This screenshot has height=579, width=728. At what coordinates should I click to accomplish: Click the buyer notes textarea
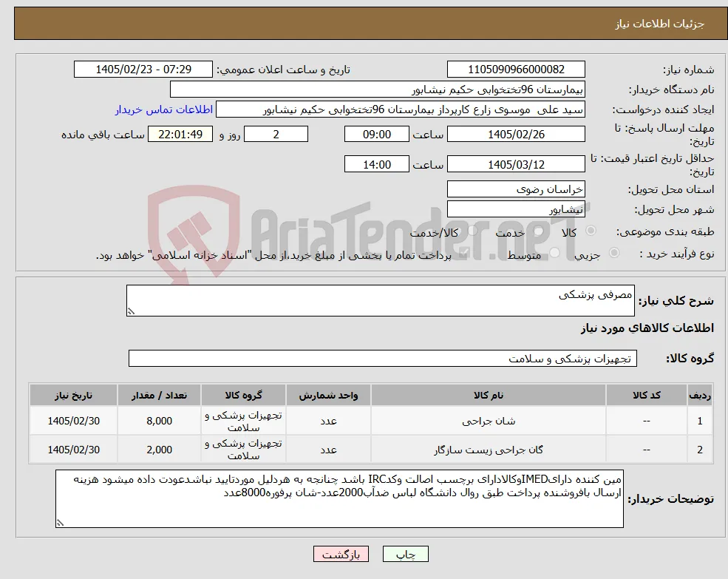tap(339, 498)
